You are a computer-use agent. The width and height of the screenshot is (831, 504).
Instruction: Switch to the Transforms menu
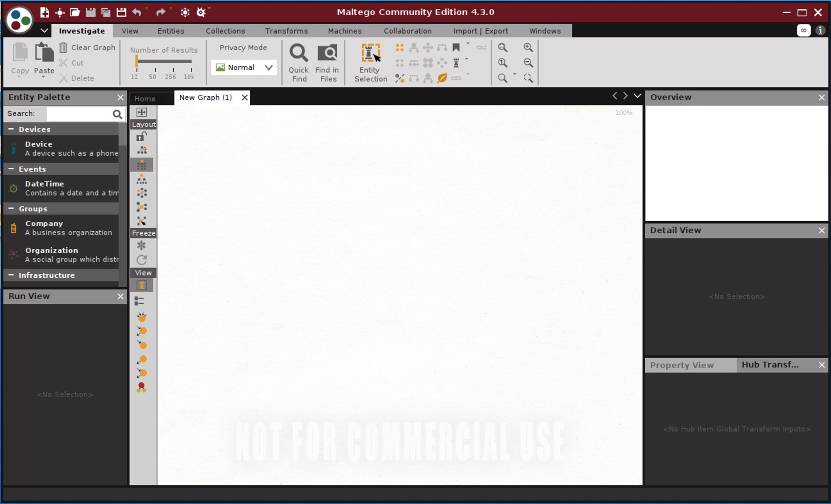(286, 31)
